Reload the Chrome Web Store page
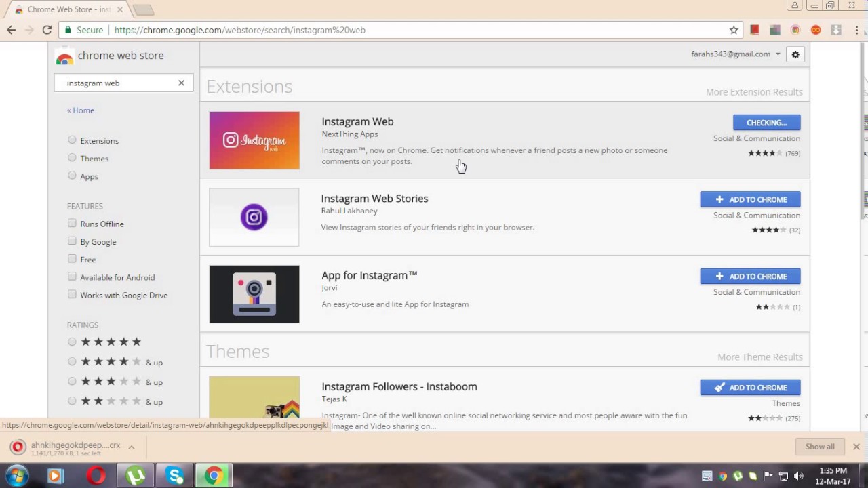This screenshot has height=488, width=868. (x=47, y=30)
